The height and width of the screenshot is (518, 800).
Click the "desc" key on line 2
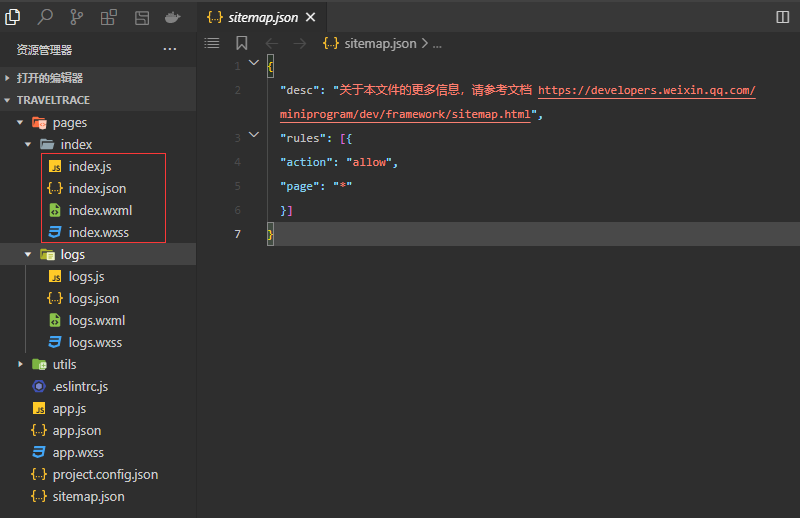coord(300,90)
